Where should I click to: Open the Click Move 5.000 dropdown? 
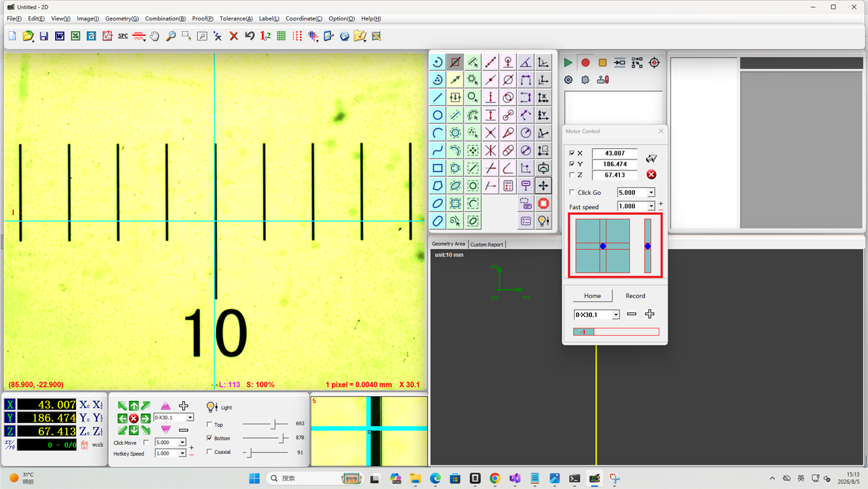pos(182,442)
